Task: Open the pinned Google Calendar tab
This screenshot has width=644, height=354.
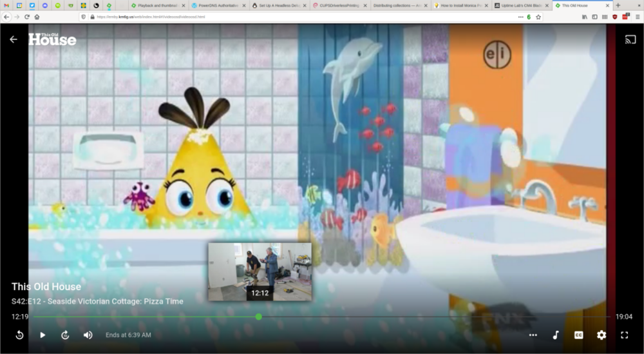Action: (19, 6)
